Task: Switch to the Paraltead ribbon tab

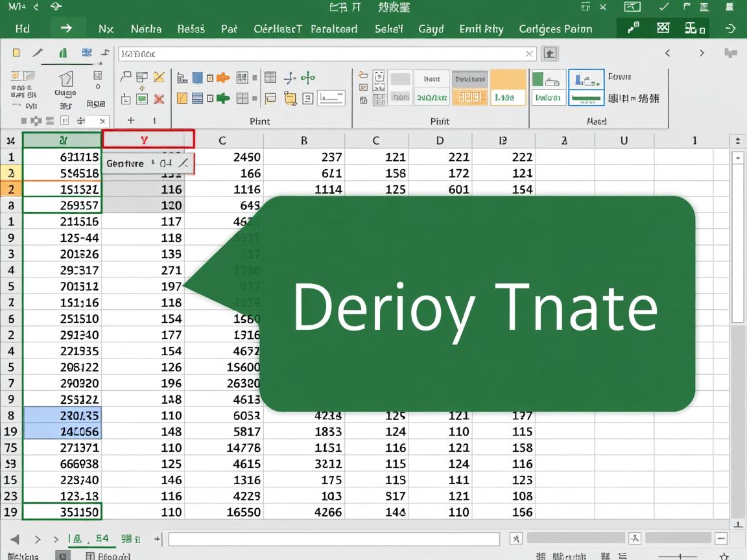Action: click(334, 29)
